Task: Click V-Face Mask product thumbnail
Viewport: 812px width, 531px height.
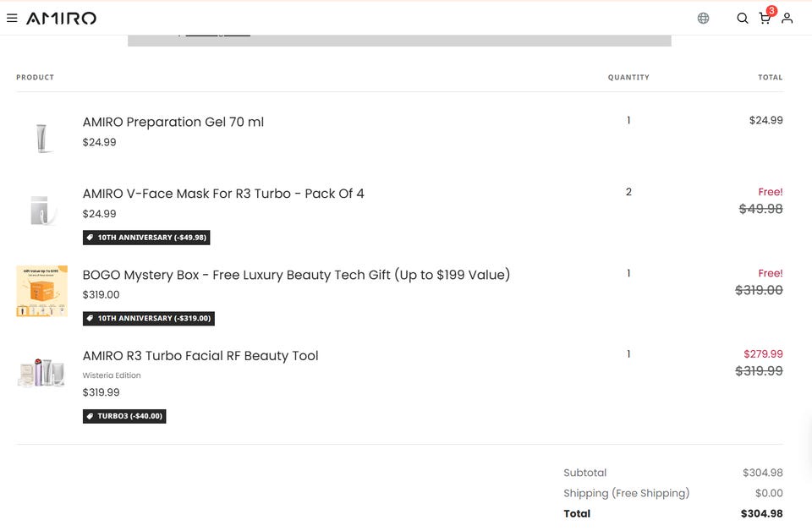Action: click(x=42, y=211)
